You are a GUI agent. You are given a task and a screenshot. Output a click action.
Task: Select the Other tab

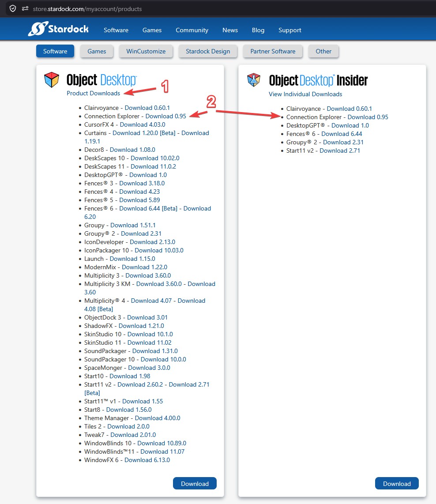[x=323, y=51]
